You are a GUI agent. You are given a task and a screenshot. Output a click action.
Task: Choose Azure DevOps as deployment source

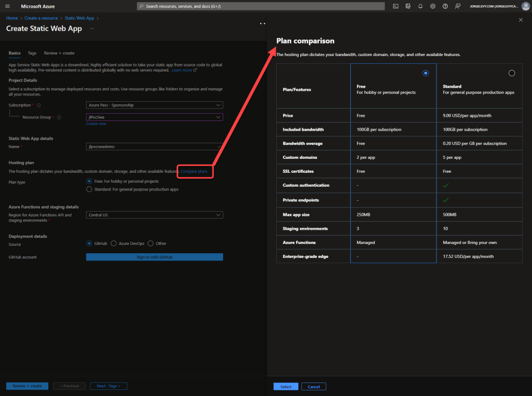coord(114,243)
